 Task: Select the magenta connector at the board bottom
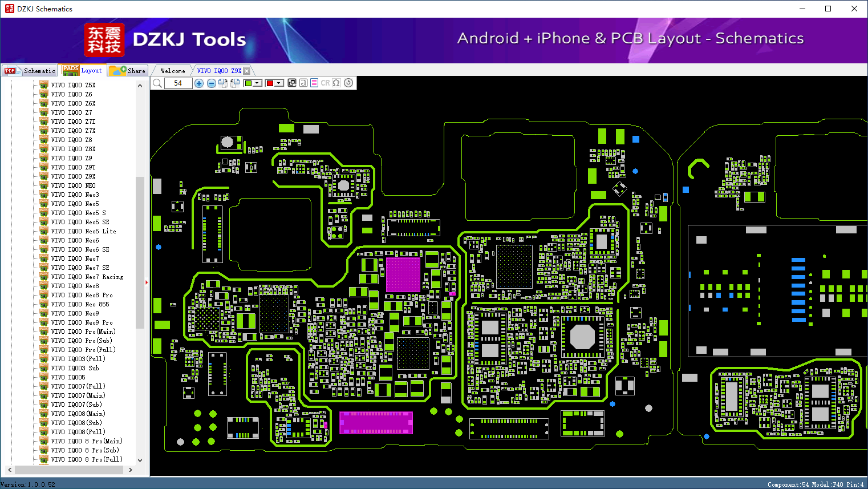pyautogui.click(x=376, y=423)
